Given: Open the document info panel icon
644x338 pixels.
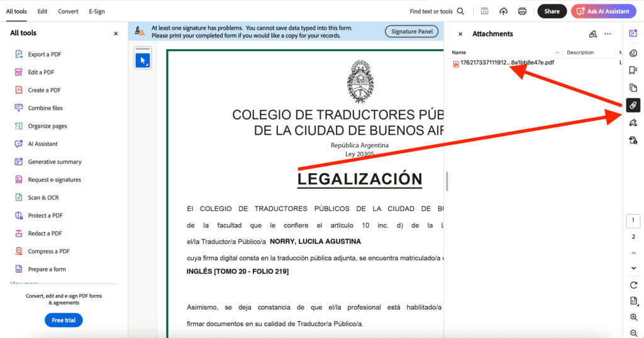Looking at the screenshot, I should pyautogui.click(x=633, y=140).
